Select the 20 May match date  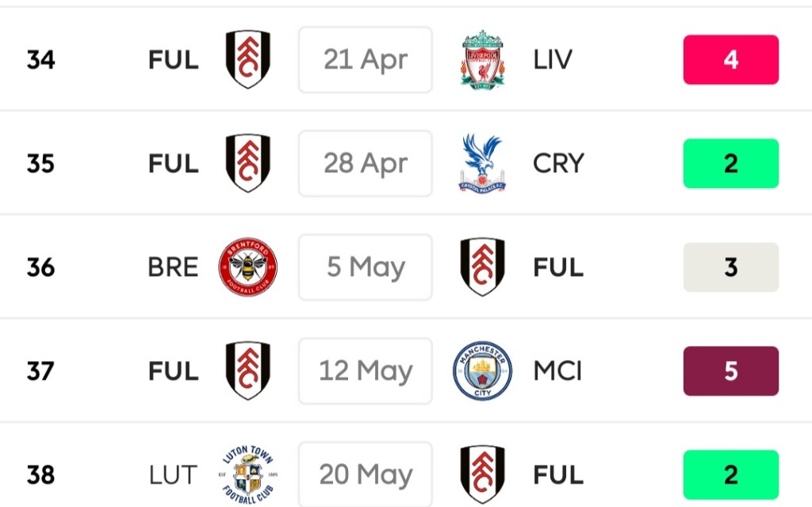pos(366,474)
